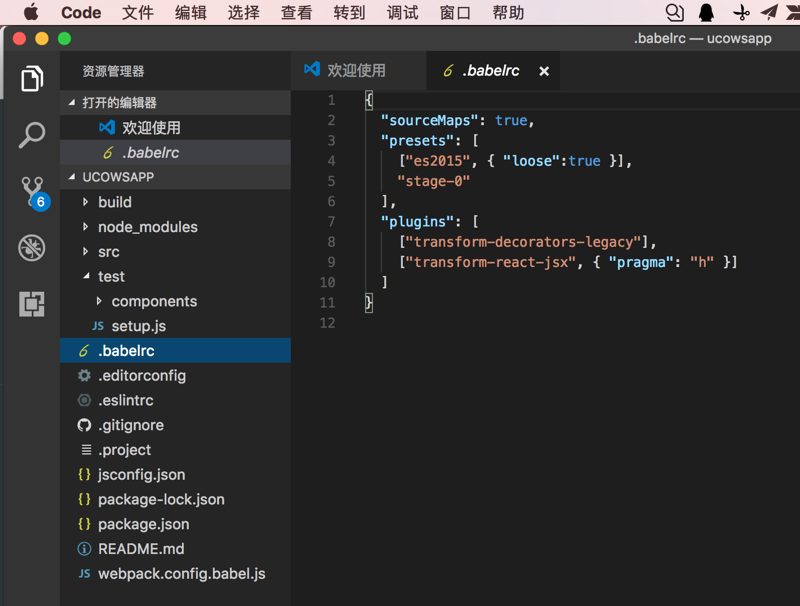Click the gear icon beside .editorconfig

[x=84, y=375]
